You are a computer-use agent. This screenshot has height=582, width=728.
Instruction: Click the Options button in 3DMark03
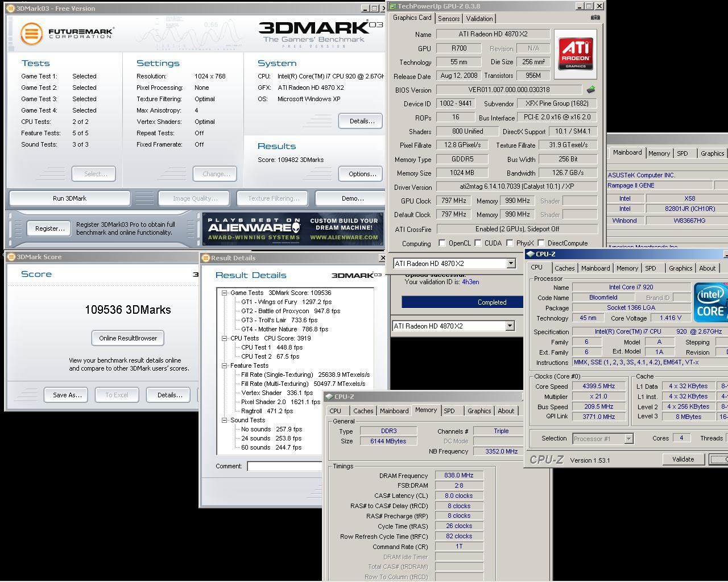coord(362,174)
